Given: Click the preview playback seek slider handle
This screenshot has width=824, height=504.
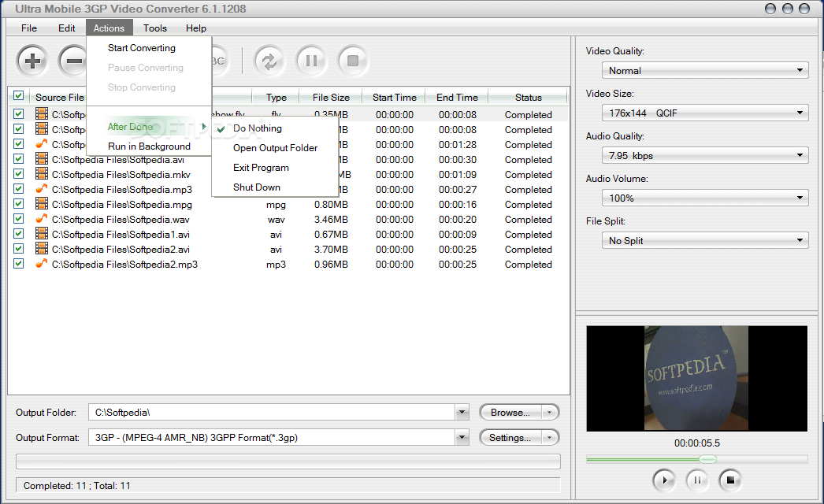Looking at the screenshot, I should [x=708, y=459].
